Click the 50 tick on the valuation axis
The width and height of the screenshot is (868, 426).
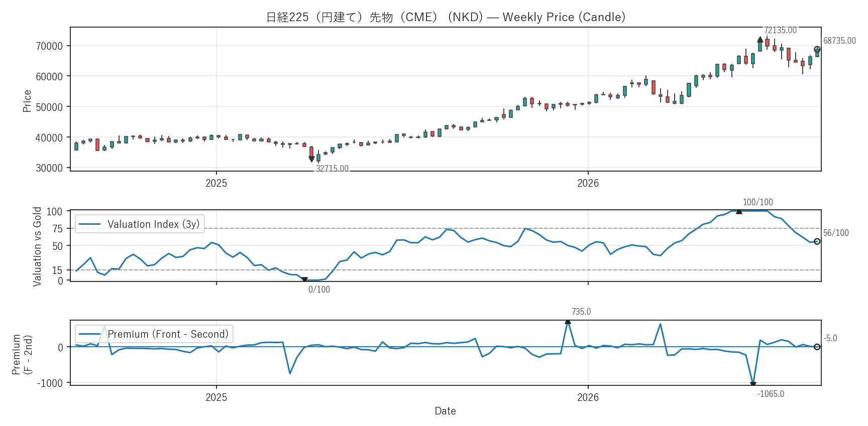point(58,246)
